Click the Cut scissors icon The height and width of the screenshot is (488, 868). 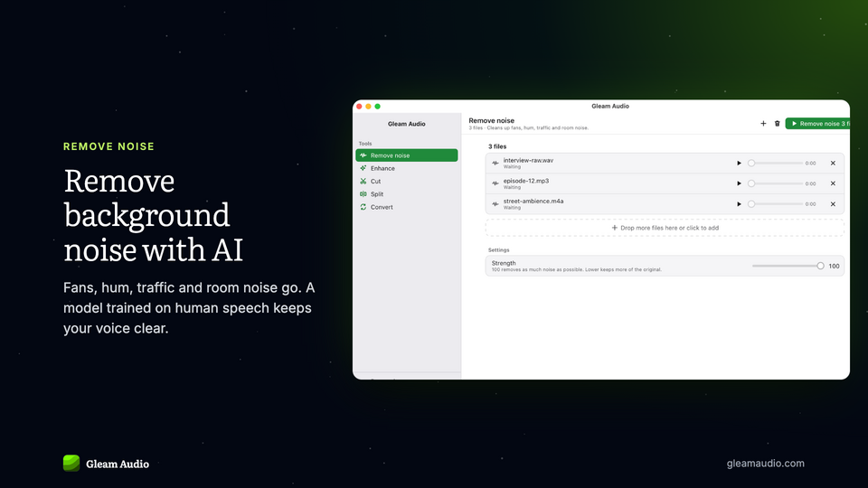(363, 181)
